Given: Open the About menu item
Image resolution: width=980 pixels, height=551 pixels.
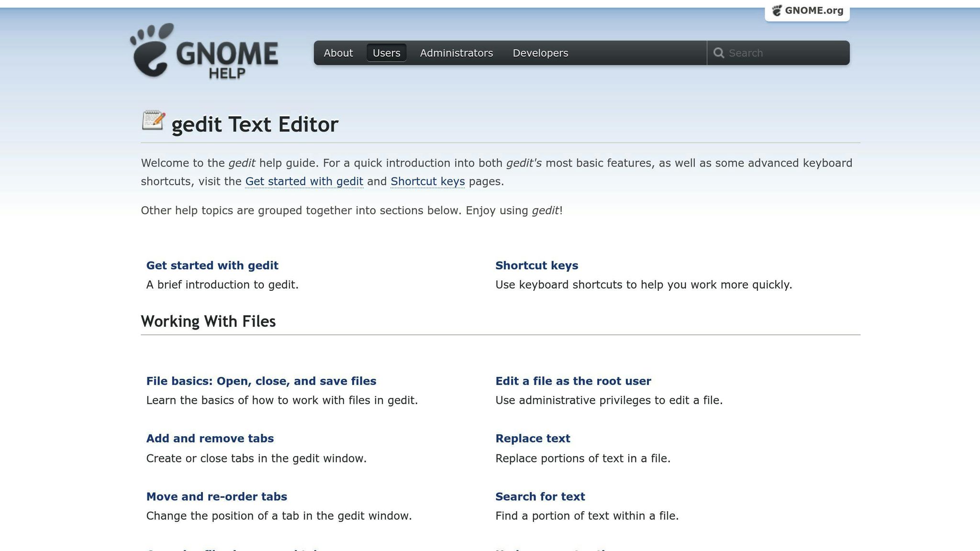Looking at the screenshot, I should 338,53.
